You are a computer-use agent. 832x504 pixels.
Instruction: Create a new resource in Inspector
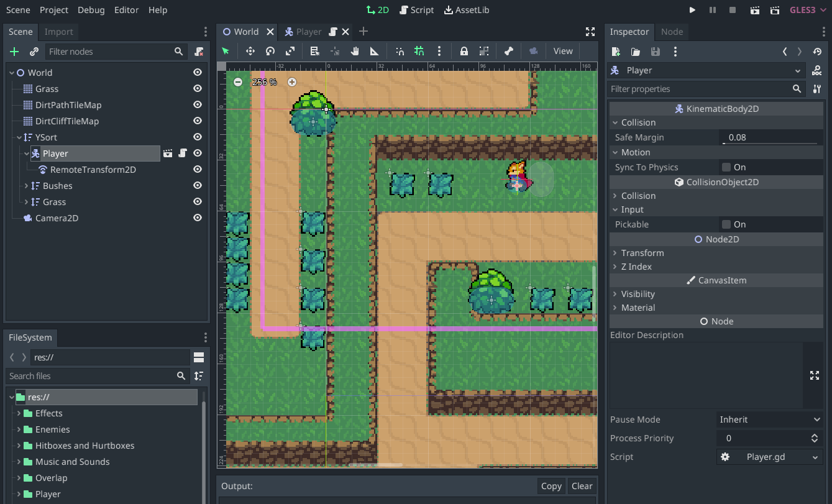(x=616, y=52)
